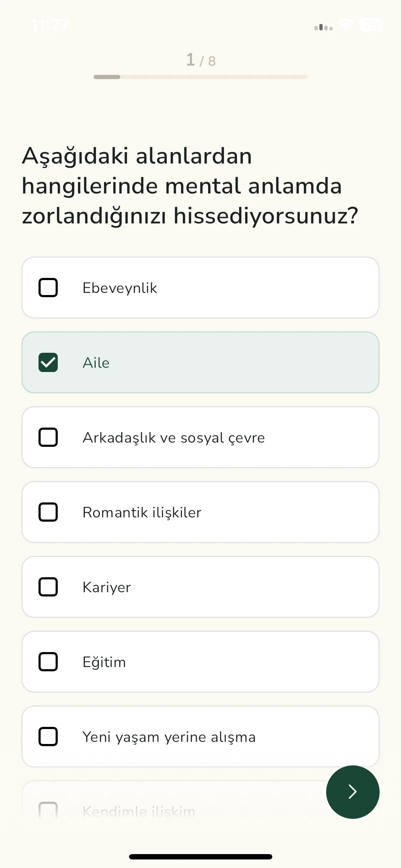Check the Ebeveynlik checkbox

48,288
